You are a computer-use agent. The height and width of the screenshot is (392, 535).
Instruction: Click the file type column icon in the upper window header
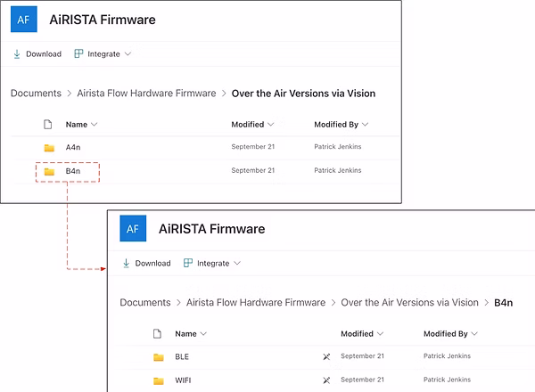[x=48, y=125]
